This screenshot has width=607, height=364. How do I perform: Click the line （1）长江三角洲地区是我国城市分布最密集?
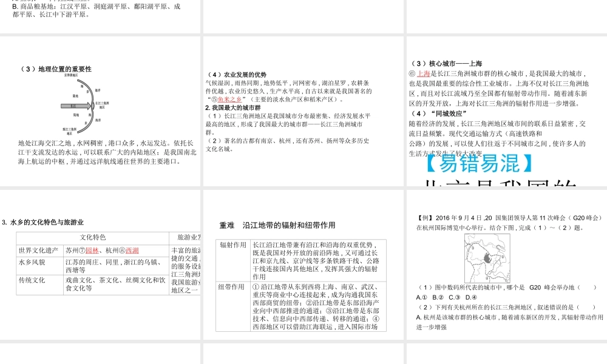coord(288,124)
